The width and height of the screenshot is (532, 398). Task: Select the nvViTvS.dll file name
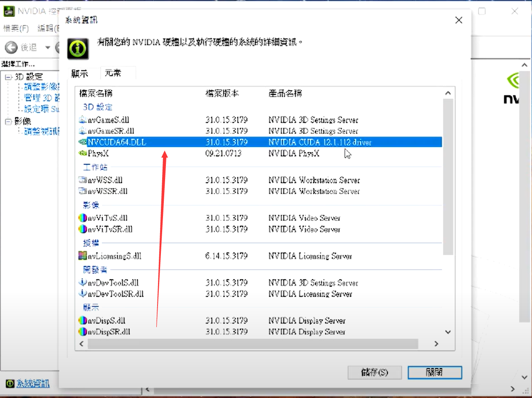[107, 218]
